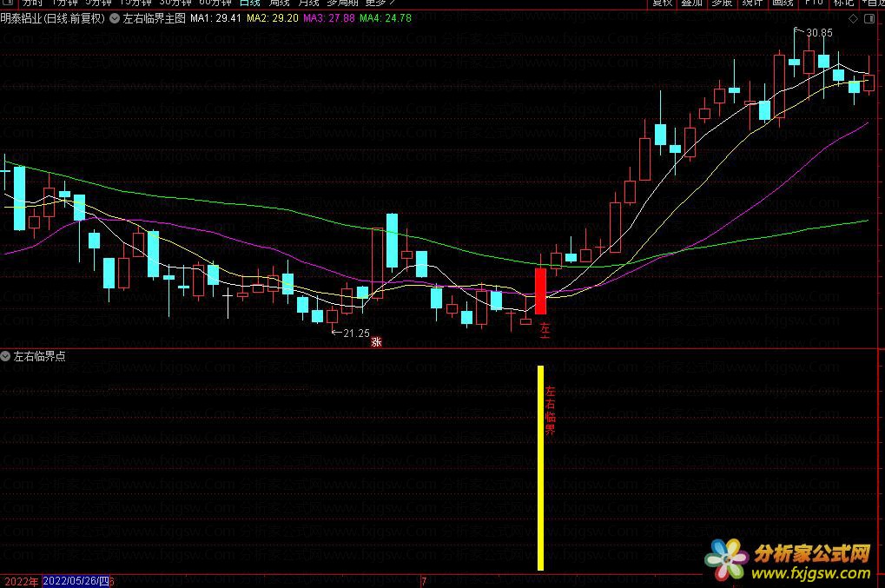
Task: Click the 叠加 overlay button
Action: 691,3
